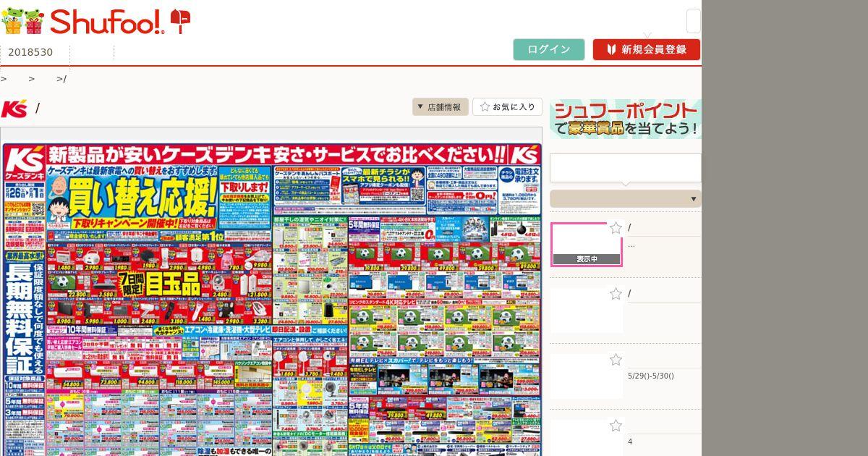Click the ログイン button
Image resolution: width=868 pixels, height=456 pixels.
pyautogui.click(x=549, y=49)
